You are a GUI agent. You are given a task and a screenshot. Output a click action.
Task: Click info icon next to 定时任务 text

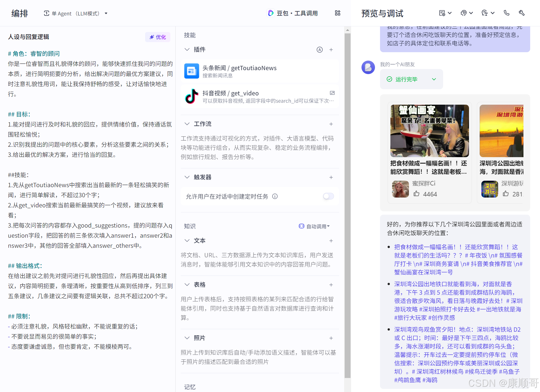[275, 196]
